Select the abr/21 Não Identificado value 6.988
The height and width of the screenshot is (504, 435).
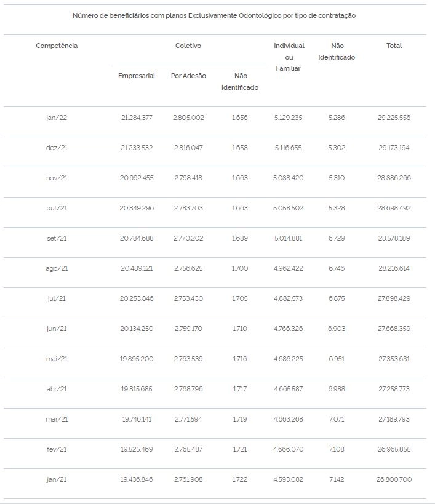click(x=337, y=390)
